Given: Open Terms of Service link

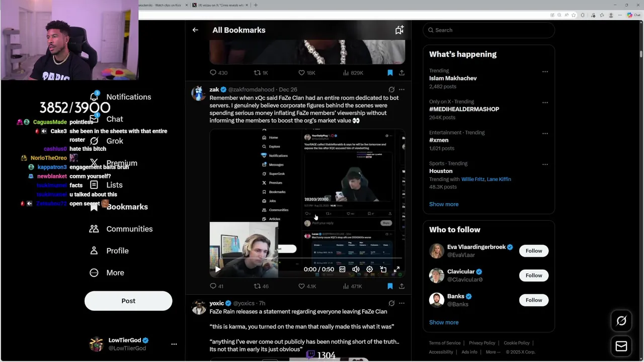Looking at the screenshot, I should click(445, 343).
